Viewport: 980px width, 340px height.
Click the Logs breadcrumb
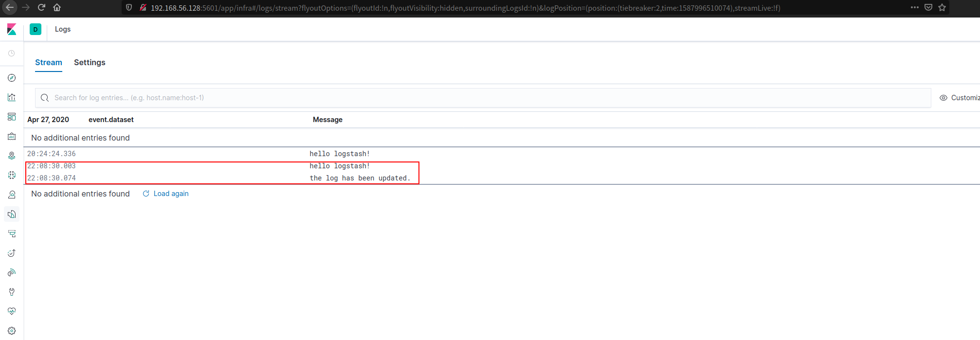(x=63, y=29)
